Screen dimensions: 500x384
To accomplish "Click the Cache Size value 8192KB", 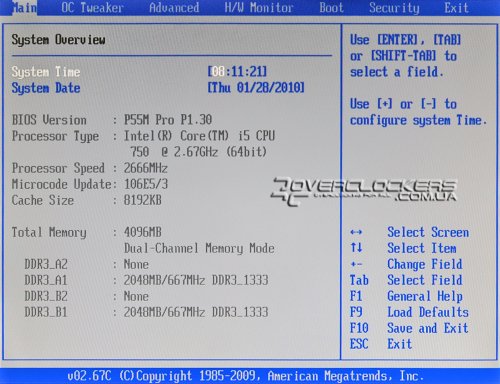I will tap(143, 200).
